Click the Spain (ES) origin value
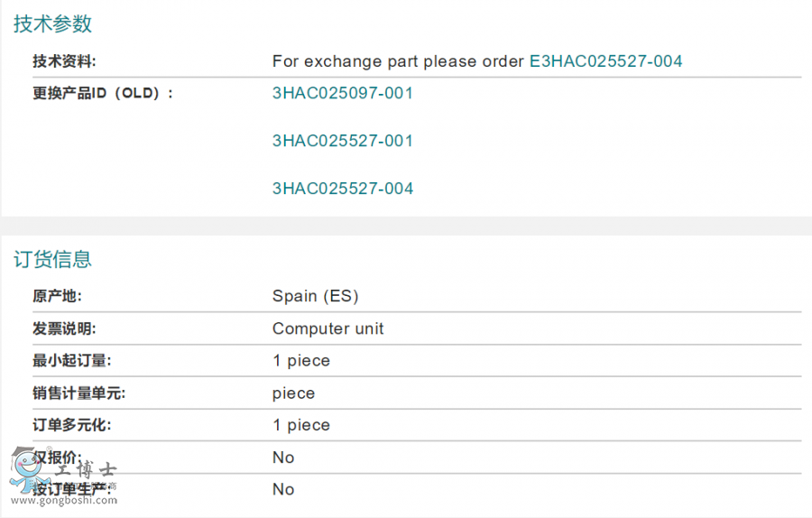This screenshot has width=812, height=518. (x=315, y=296)
